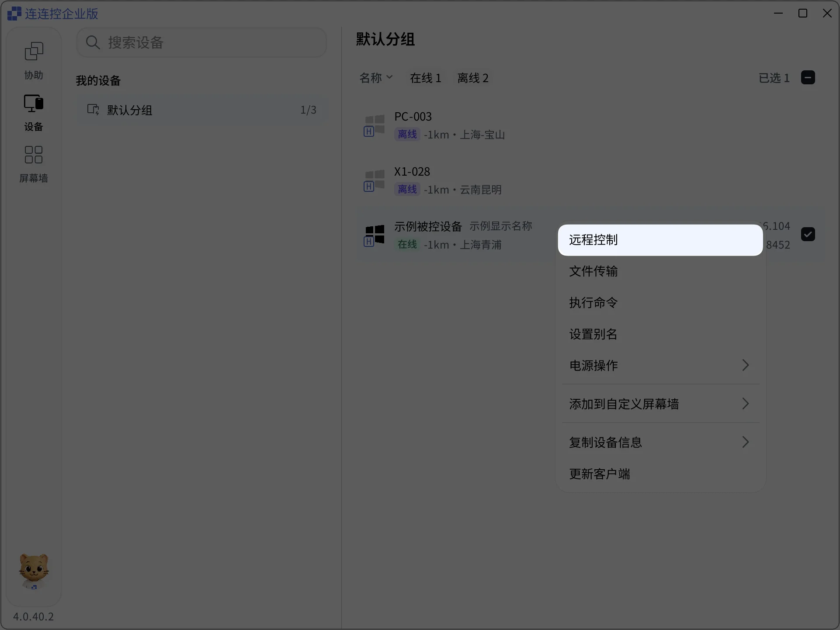The image size is (840, 630).
Task: Uncheck the 示例被控设备 row checkbox
Action: pos(808,234)
